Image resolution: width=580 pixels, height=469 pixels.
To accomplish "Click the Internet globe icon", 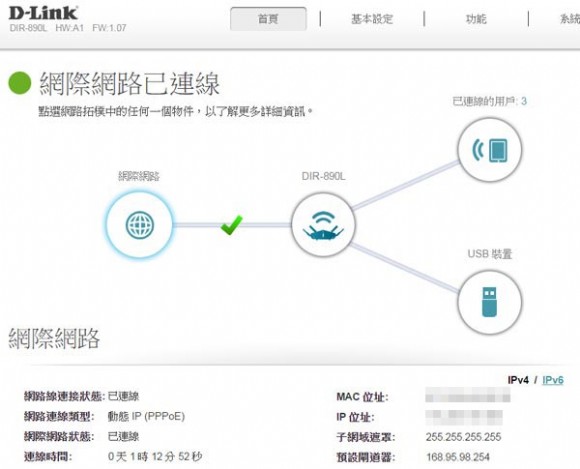I will [x=139, y=225].
